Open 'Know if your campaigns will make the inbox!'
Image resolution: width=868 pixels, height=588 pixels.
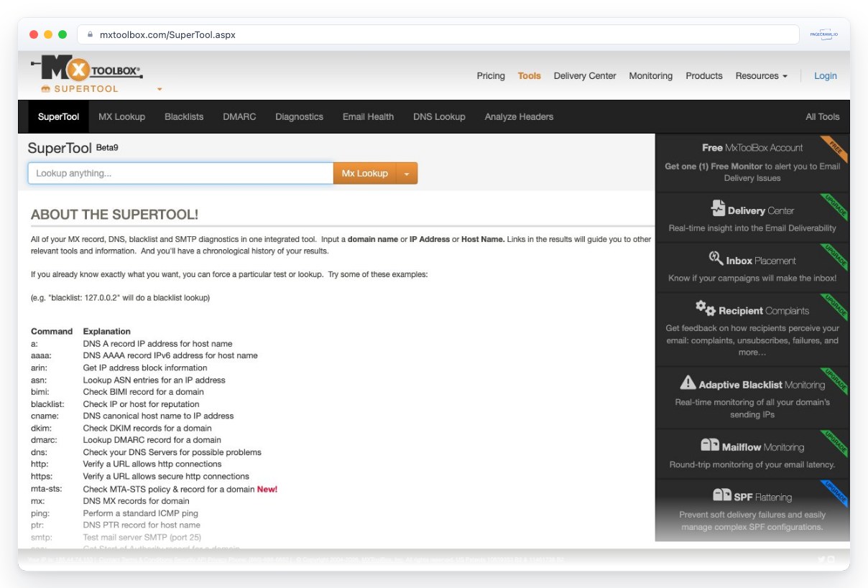tap(752, 268)
